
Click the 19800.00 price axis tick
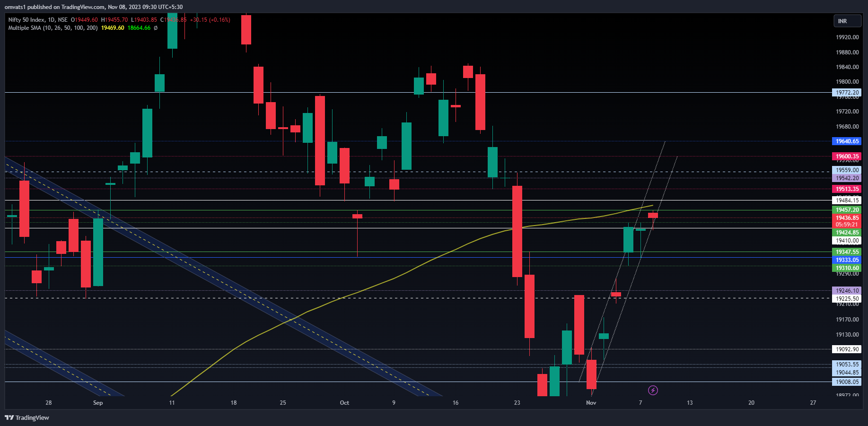click(847, 82)
